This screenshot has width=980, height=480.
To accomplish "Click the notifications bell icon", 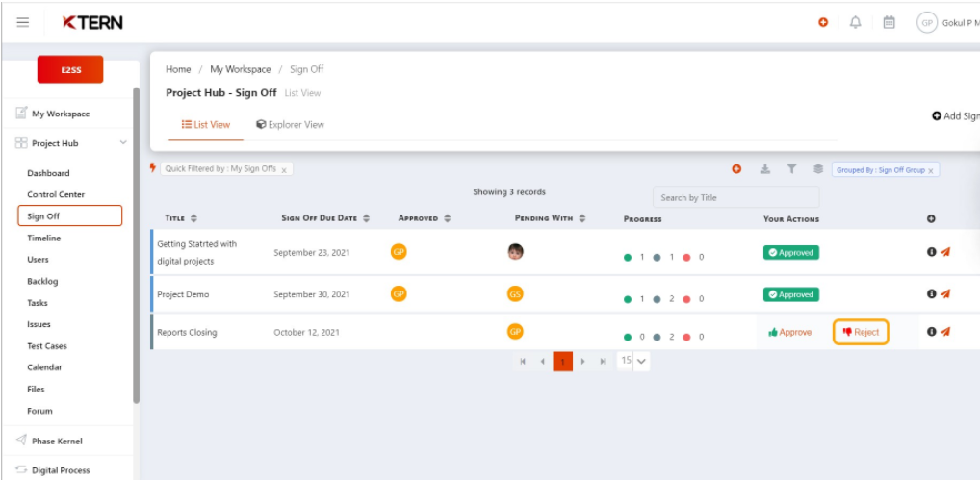I will click(855, 22).
